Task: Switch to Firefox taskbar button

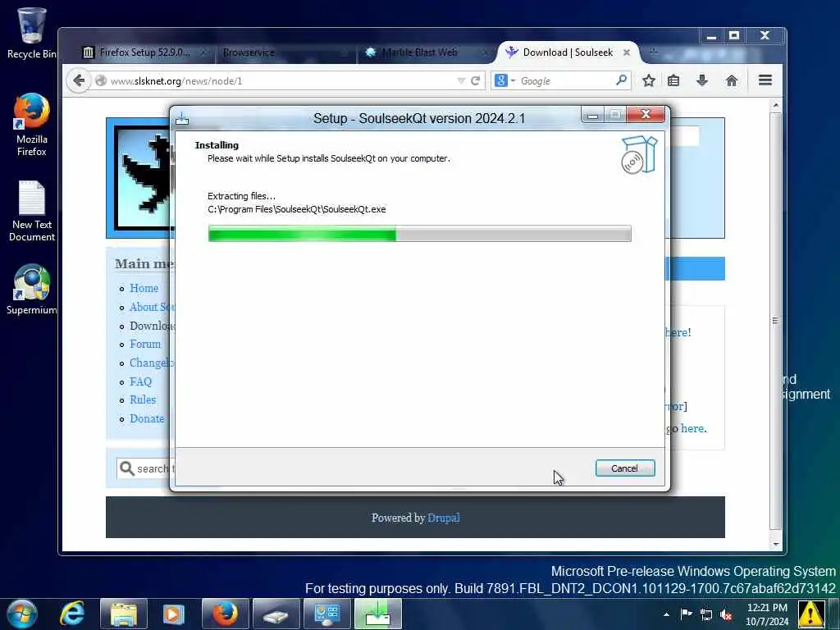Action: pyautogui.click(x=225, y=614)
